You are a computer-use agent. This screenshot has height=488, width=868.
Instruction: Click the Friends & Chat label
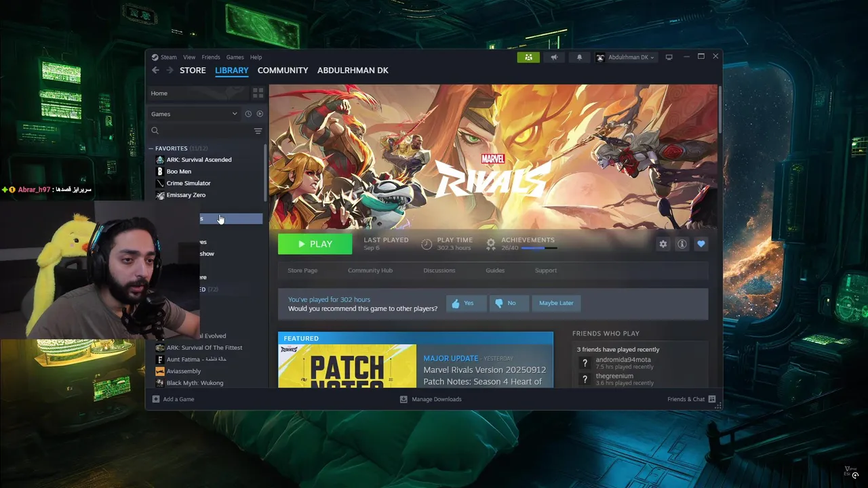686,399
